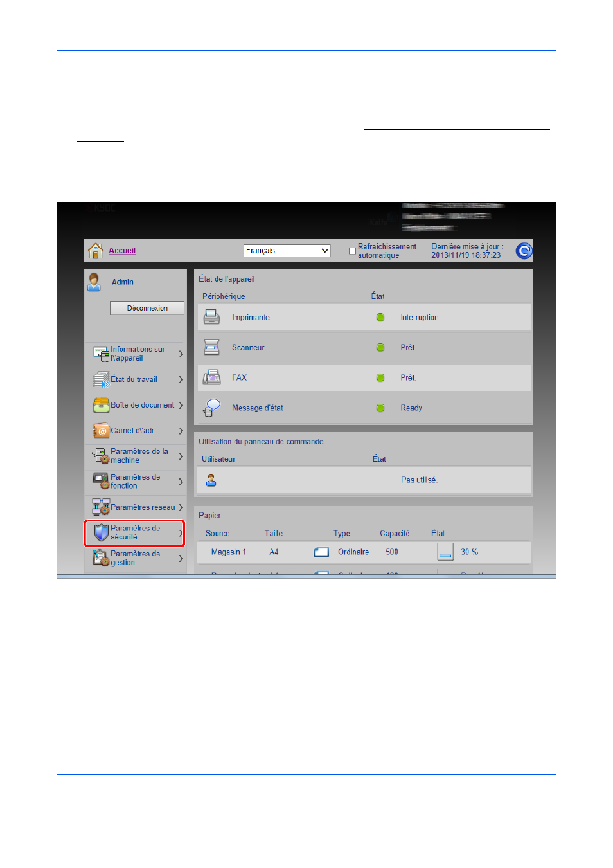Expand Paramètres de fonction chevron

pyautogui.click(x=181, y=482)
